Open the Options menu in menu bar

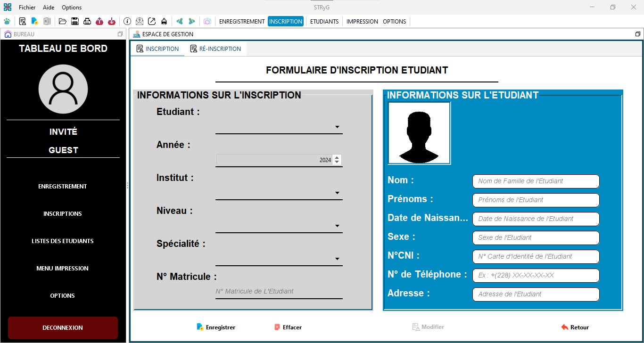[x=72, y=8]
